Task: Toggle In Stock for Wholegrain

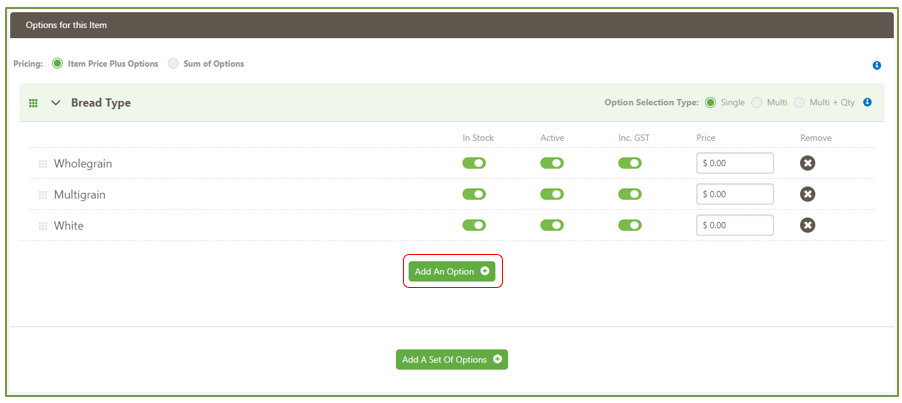Action: 474,163
